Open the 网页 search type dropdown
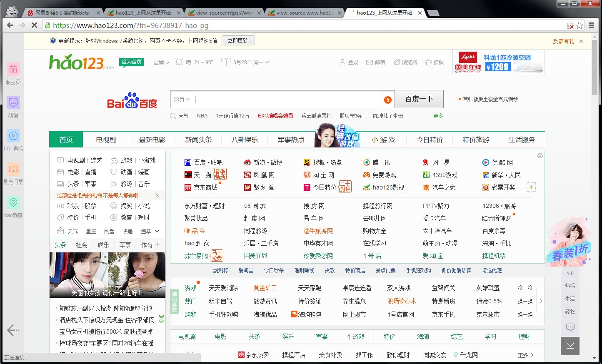Screen dimensions: 602x364 [182, 100]
